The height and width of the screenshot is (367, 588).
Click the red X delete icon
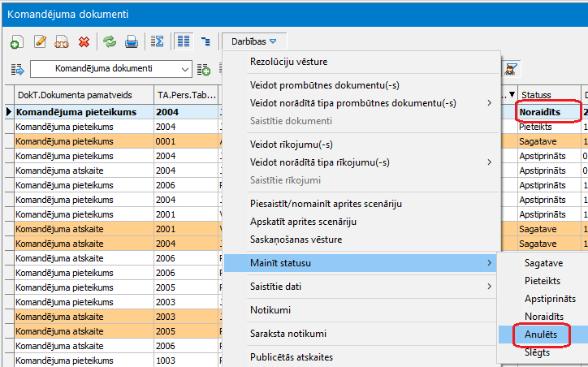pos(84,41)
